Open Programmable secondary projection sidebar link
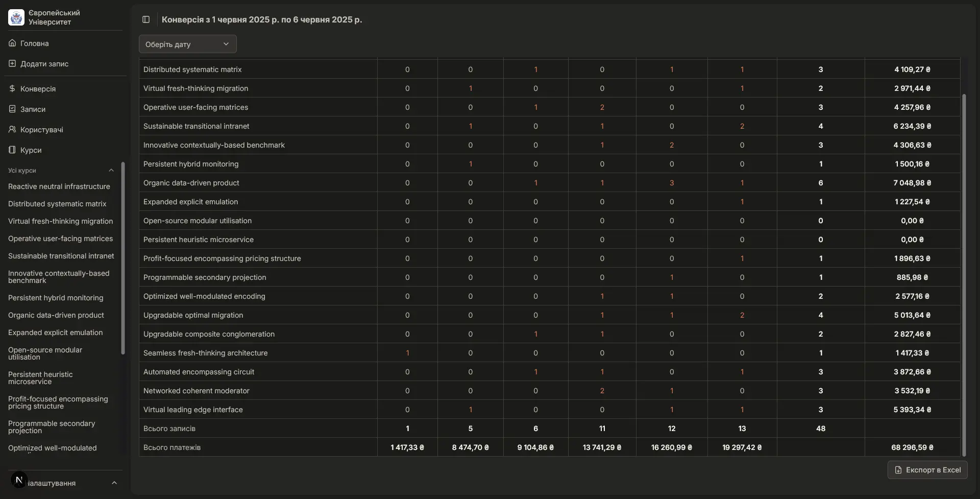980x499 pixels. click(x=52, y=427)
